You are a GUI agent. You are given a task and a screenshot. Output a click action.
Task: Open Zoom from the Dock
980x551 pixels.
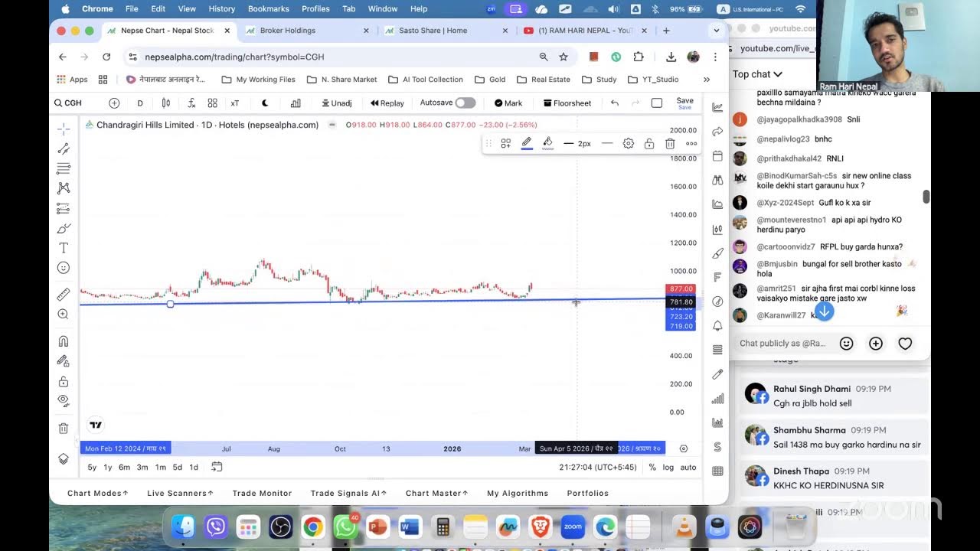[573, 527]
